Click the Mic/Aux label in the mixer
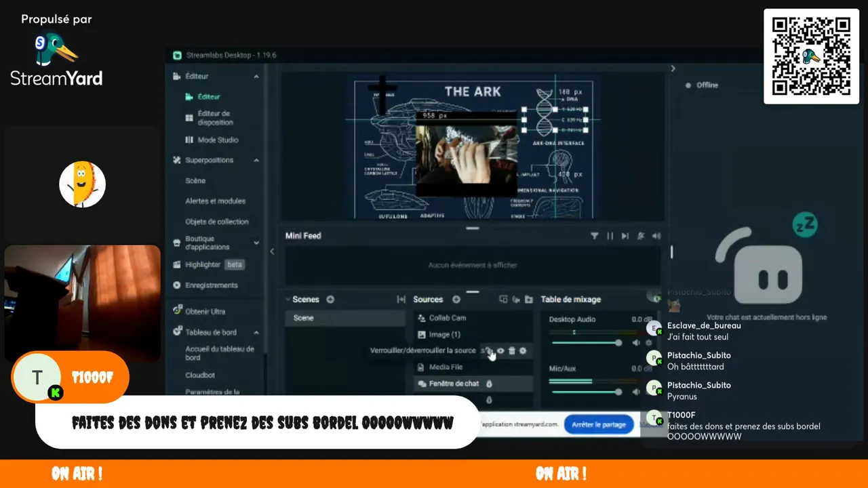 coord(562,369)
